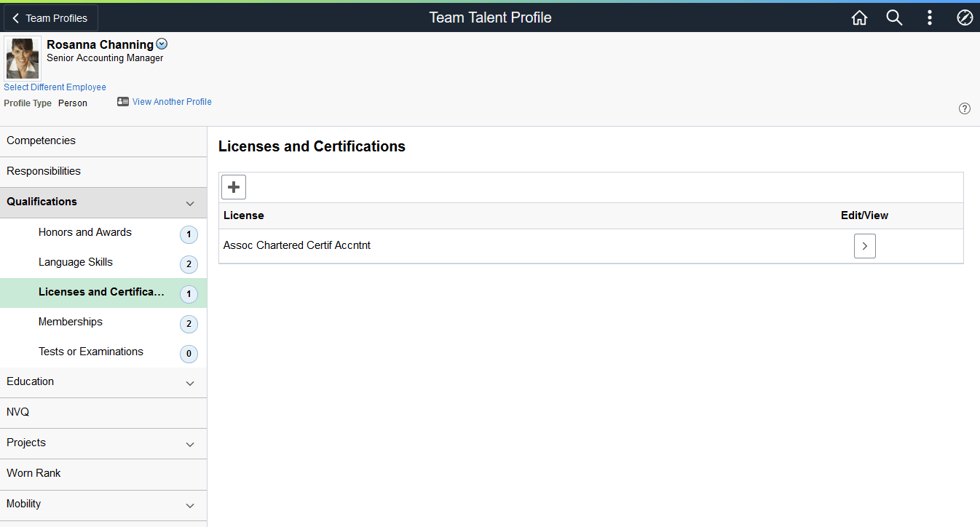Open Honors and Awards section
The width and height of the screenshot is (980, 527).
pos(84,231)
